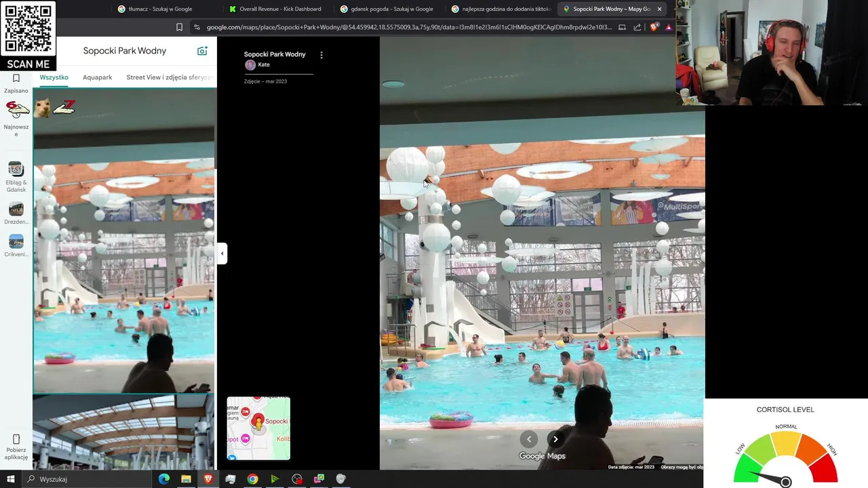Go to the previous photo arrow
Screen dimensions: 868x488
click(529, 439)
